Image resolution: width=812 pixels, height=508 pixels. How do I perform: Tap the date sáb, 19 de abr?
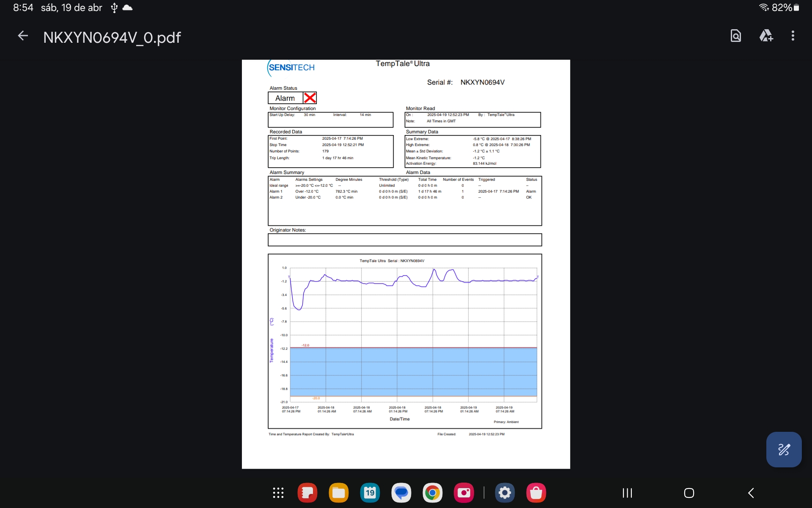[x=71, y=8]
